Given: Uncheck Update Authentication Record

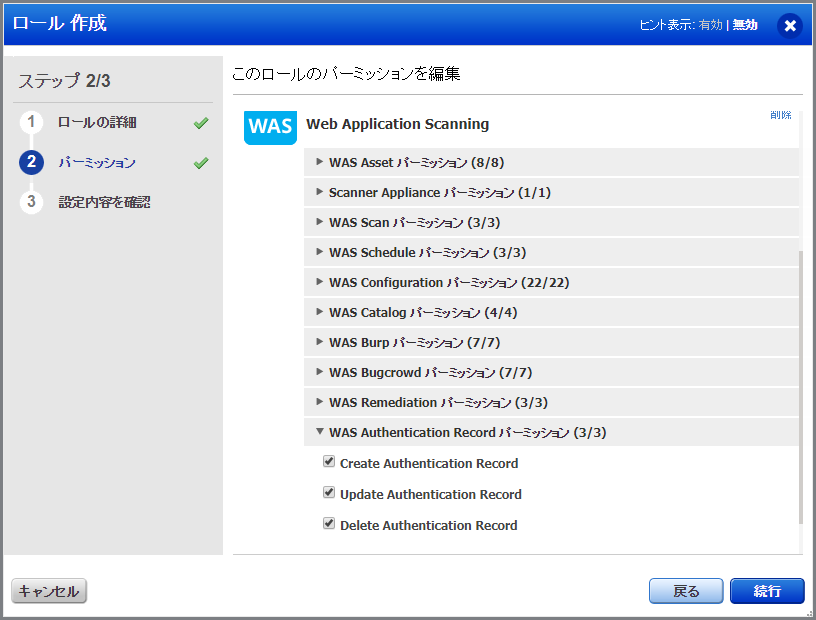Looking at the screenshot, I should click(x=329, y=493).
